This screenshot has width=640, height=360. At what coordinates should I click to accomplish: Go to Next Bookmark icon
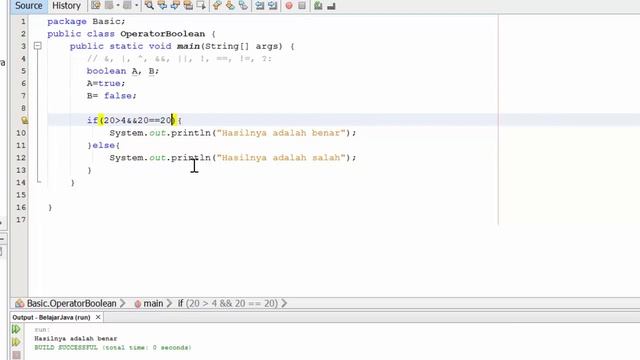point(230,5)
